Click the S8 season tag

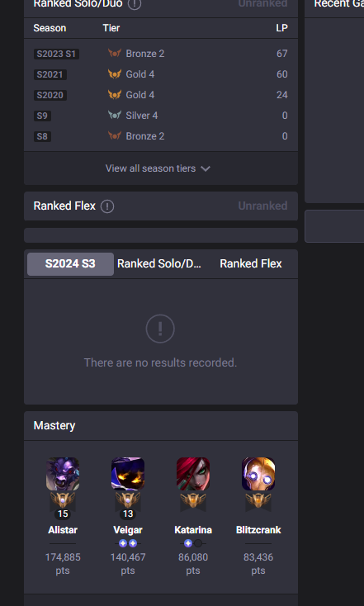point(42,136)
